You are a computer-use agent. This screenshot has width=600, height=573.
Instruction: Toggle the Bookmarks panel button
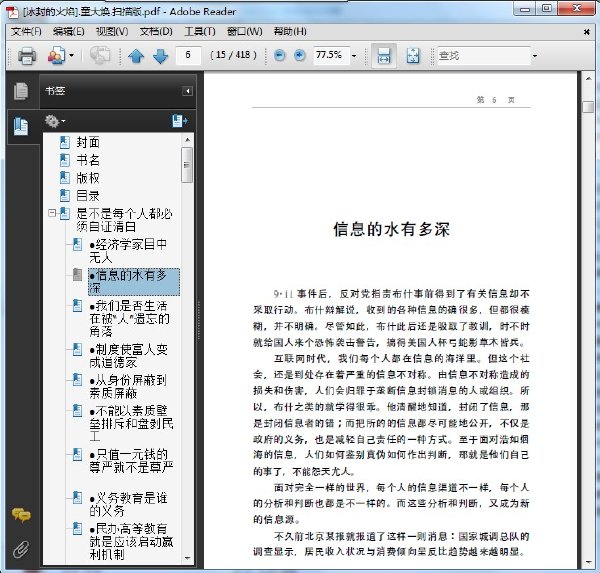(x=21, y=127)
